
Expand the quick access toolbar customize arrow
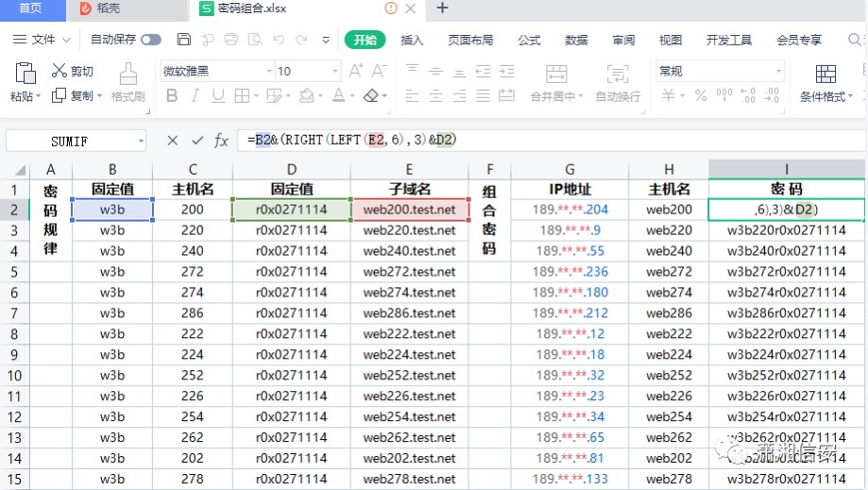[326, 40]
